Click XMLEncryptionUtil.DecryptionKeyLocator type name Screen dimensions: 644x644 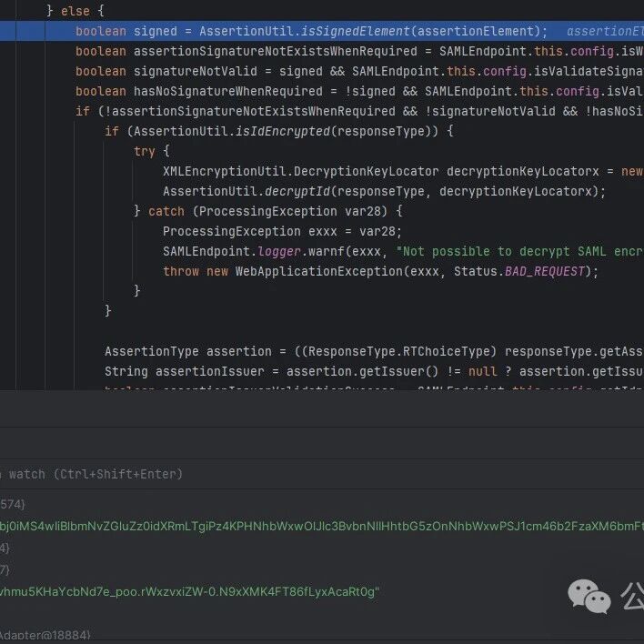point(301,171)
